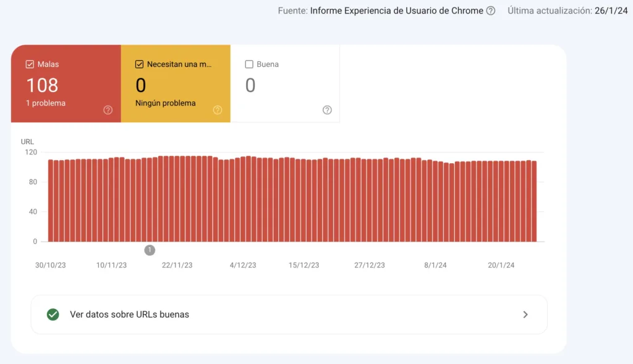Click the 4/12/23 date label
633x364 pixels.
243,265
